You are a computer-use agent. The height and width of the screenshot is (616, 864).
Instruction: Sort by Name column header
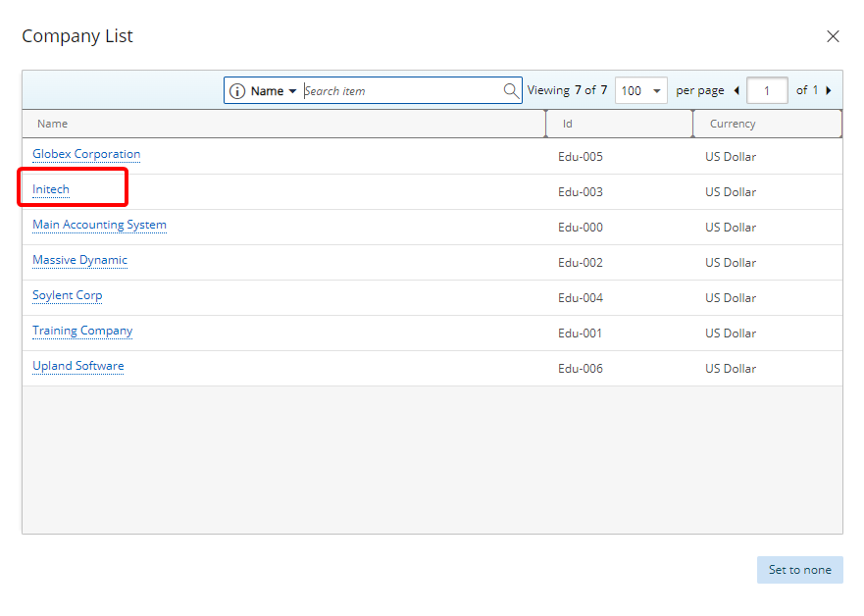pos(283,124)
